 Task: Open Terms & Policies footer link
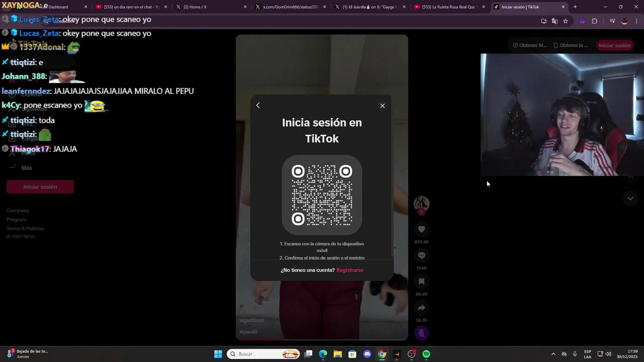[25, 228]
